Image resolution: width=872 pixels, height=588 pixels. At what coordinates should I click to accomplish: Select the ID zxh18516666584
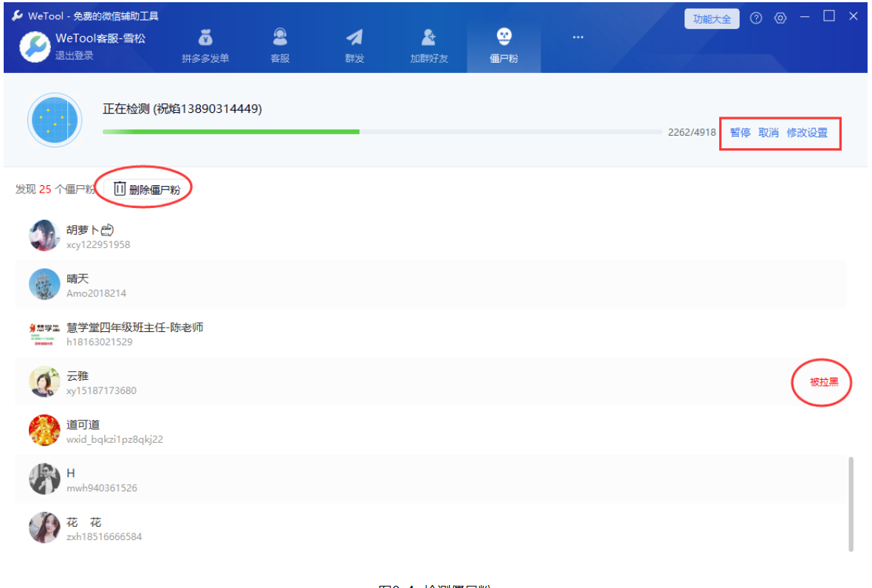pyautogui.click(x=104, y=537)
